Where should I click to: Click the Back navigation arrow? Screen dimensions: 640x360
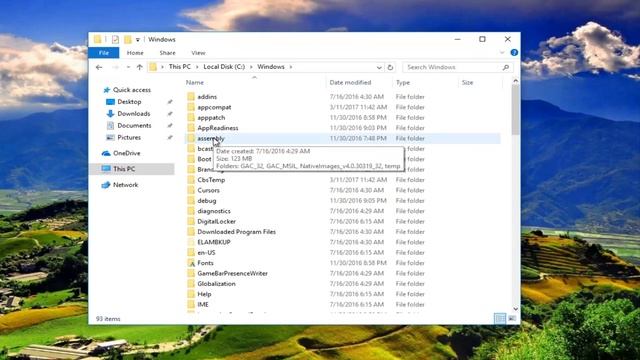coord(99,67)
